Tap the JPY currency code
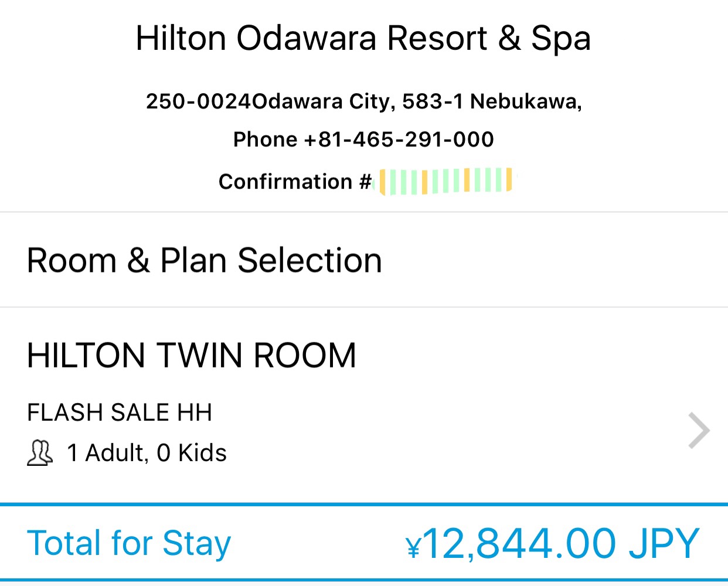 664,543
